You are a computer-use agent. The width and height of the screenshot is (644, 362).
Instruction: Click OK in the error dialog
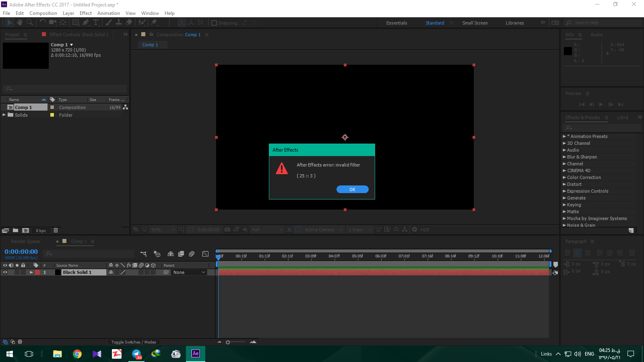click(352, 189)
